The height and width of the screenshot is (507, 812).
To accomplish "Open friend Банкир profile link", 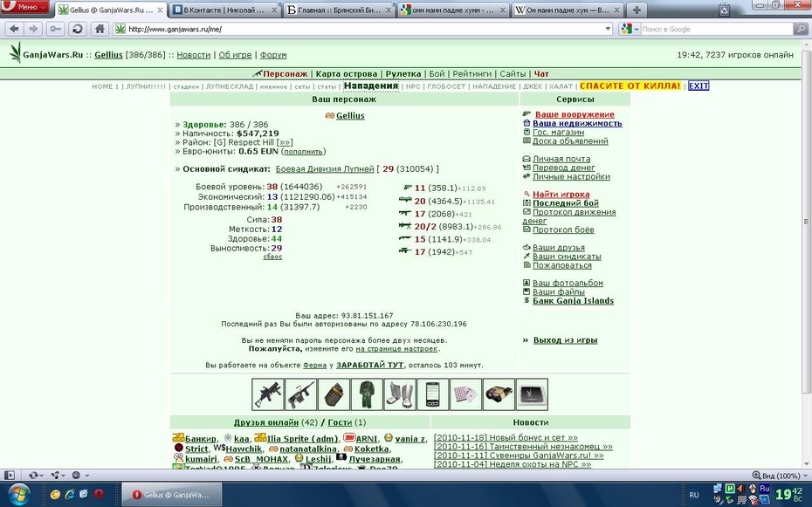I will click(201, 439).
